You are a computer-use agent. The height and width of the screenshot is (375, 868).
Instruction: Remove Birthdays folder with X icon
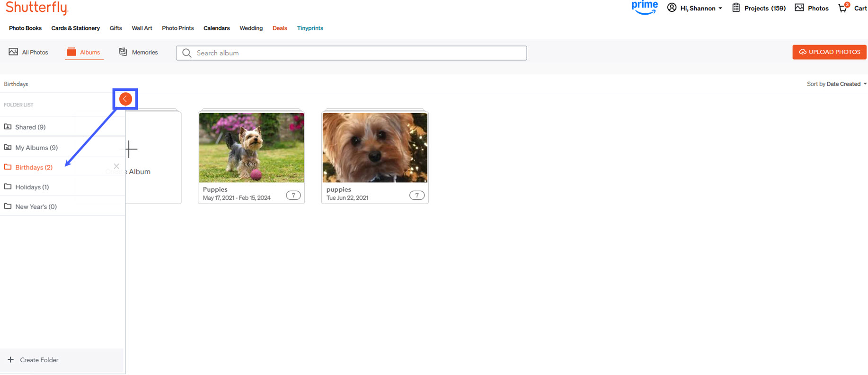116,166
